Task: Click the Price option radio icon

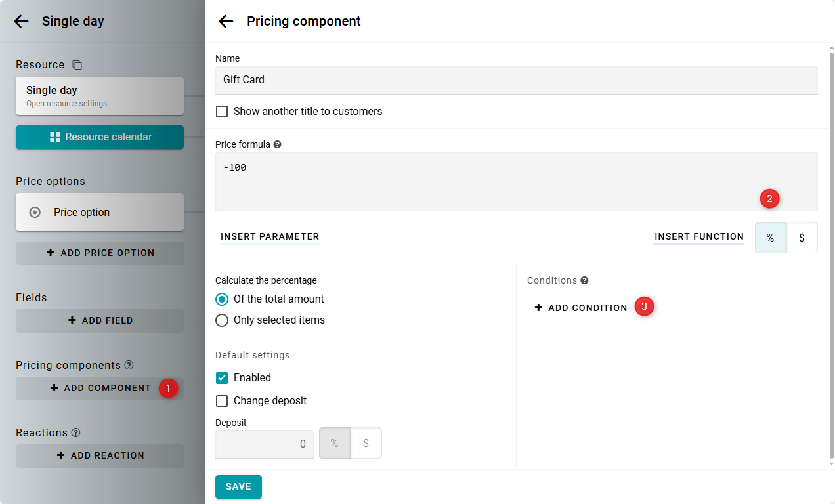Action: [35, 213]
